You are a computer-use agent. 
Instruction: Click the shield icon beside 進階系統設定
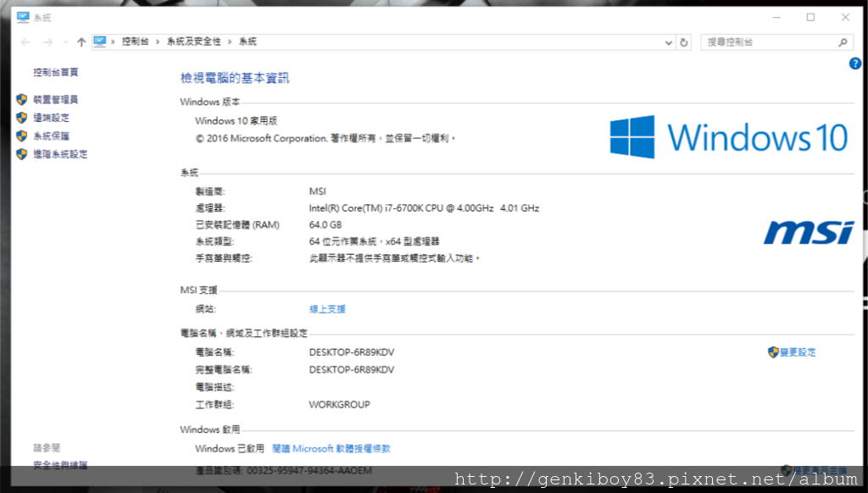(x=21, y=154)
